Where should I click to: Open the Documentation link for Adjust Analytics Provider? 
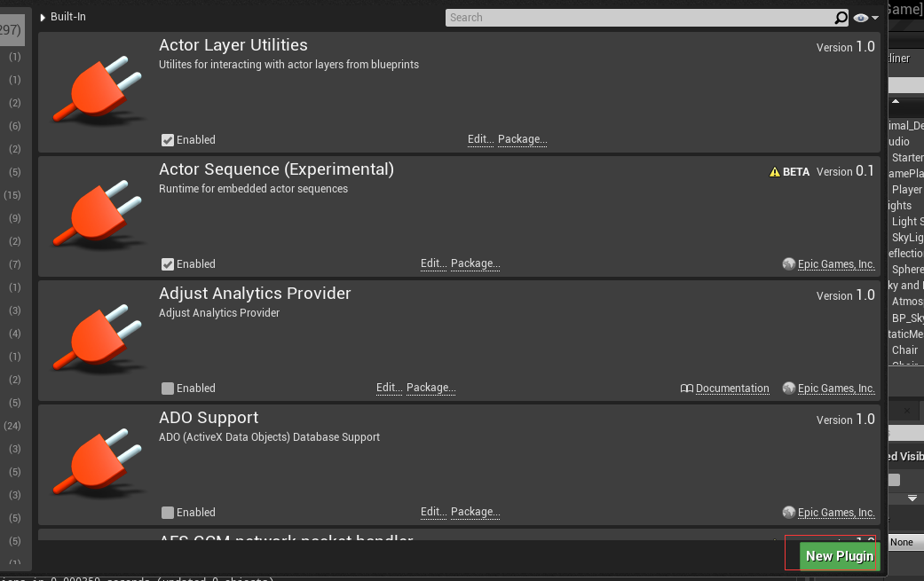734,388
